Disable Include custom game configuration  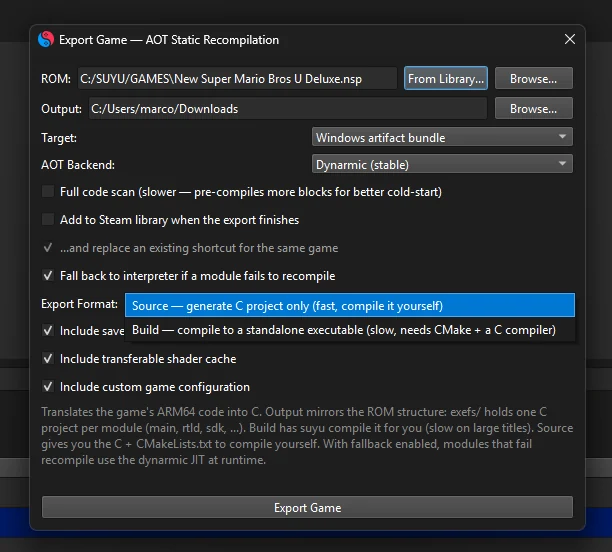coord(48,386)
